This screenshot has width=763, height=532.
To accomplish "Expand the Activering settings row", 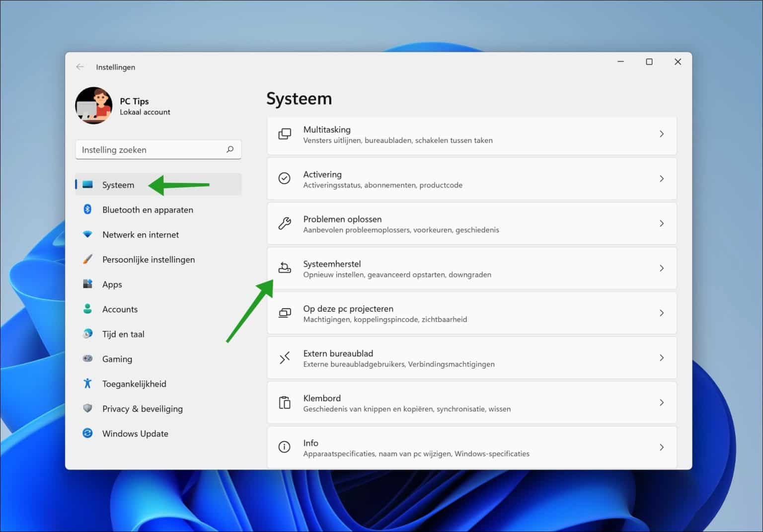I will [472, 179].
